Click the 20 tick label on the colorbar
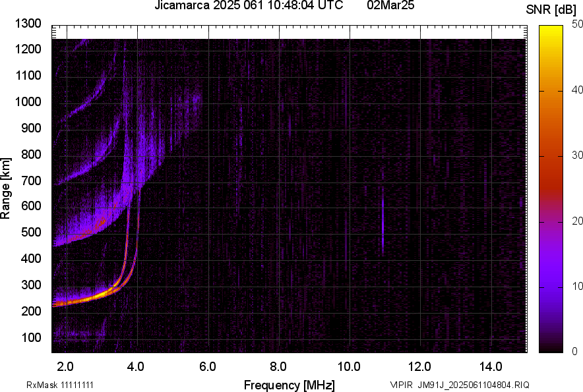 click(x=578, y=221)
